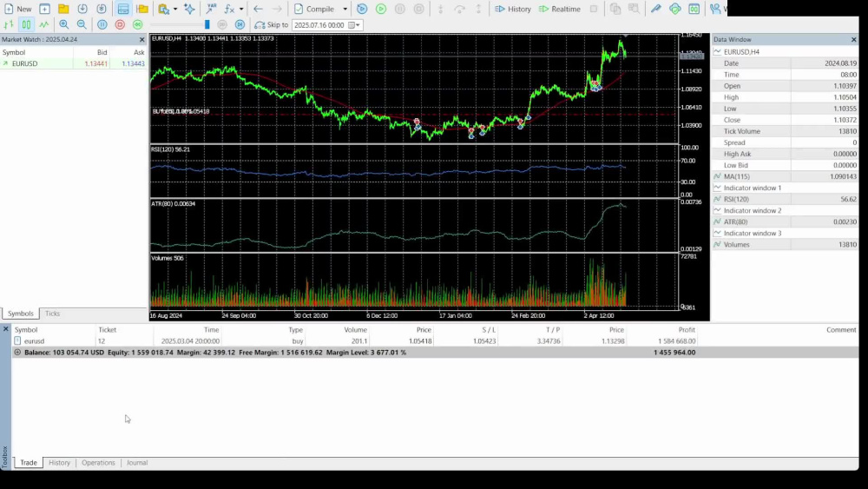
Task: Click the save-all icon
Action: click(x=102, y=9)
